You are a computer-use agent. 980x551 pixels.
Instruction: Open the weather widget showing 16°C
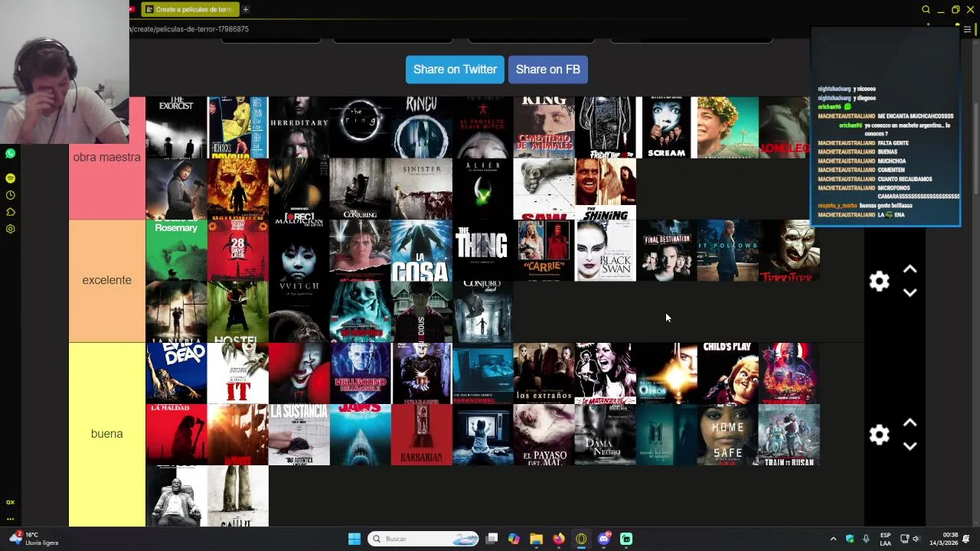coord(34,539)
